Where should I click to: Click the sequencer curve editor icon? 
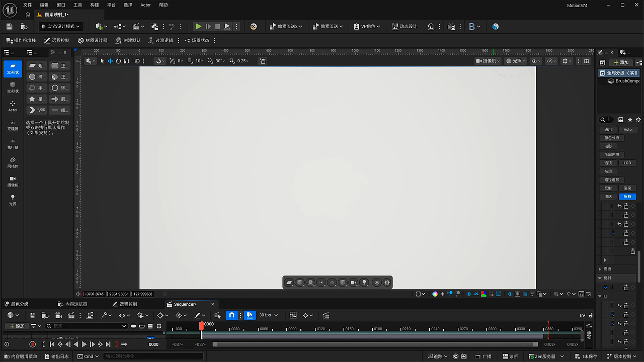293,315
